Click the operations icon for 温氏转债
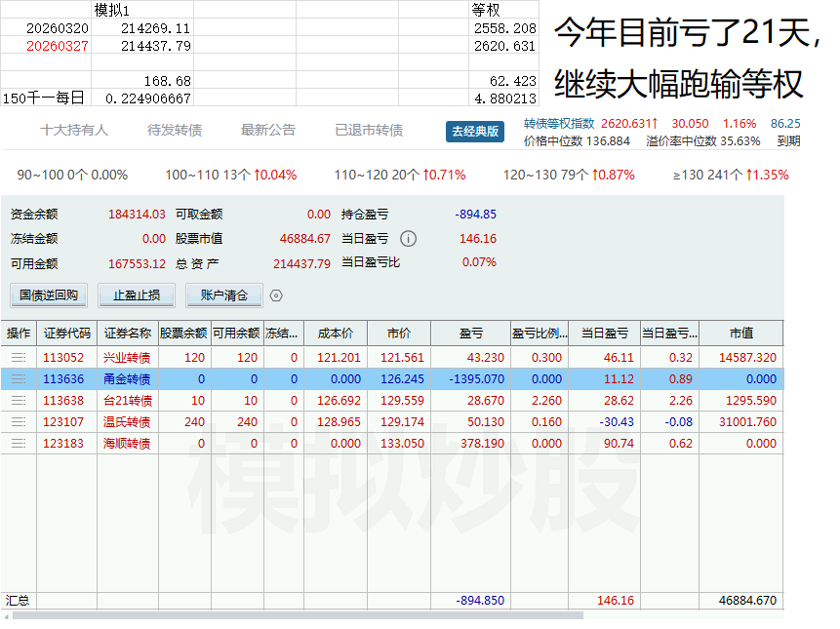840x629 pixels. tap(19, 422)
